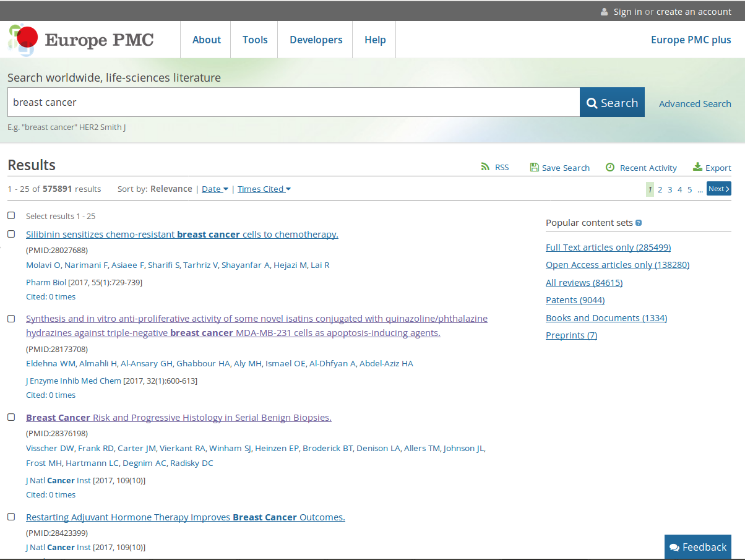Toggle the Select results 1 - 25 checkbox
This screenshot has width=745, height=560.
click(x=11, y=215)
